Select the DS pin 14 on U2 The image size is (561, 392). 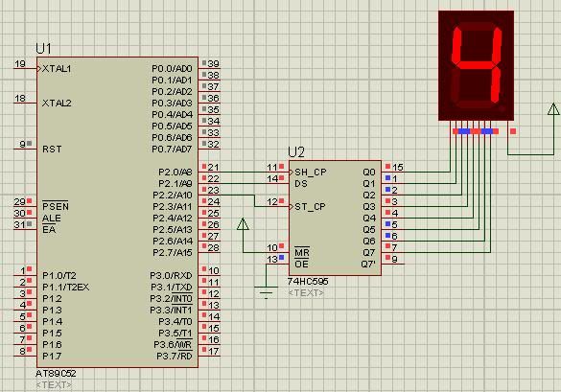point(278,183)
